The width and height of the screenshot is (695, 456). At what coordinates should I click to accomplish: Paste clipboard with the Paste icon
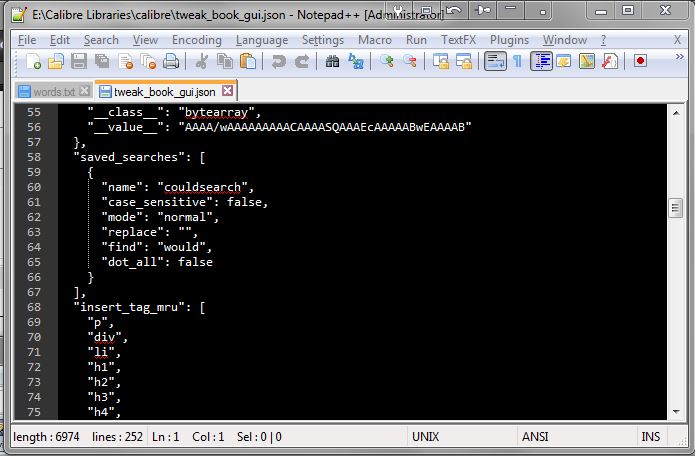click(248, 61)
